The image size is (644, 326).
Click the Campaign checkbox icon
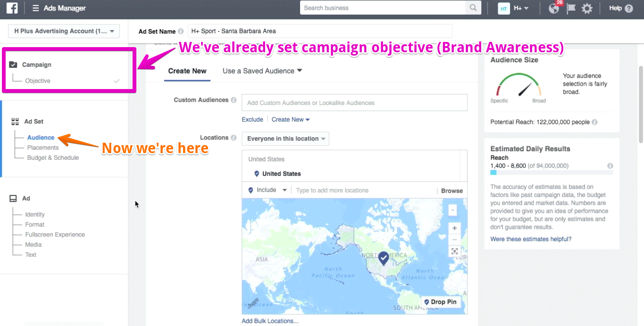[x=13, y=65]
